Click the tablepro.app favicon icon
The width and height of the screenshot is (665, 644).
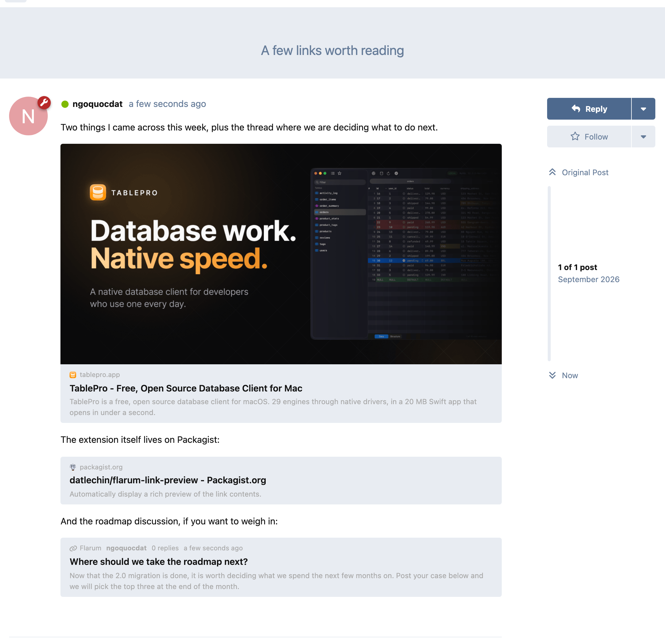point(73,375)
